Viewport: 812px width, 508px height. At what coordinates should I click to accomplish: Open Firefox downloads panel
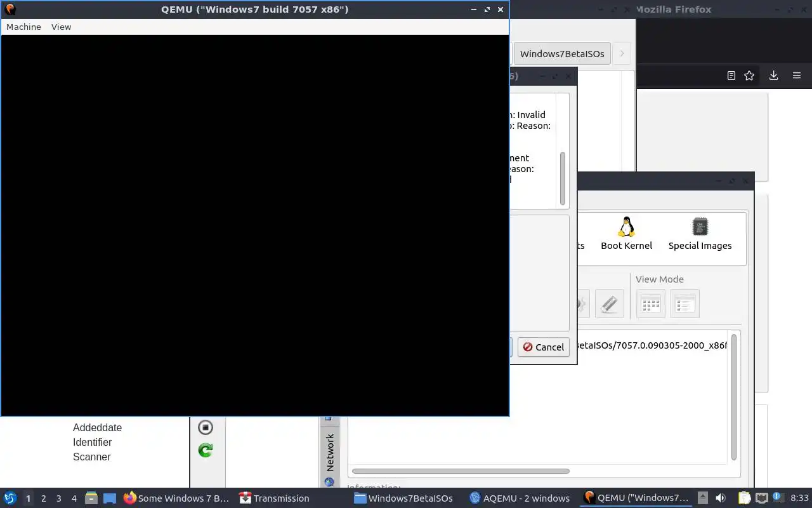click(x=773, y=76)
